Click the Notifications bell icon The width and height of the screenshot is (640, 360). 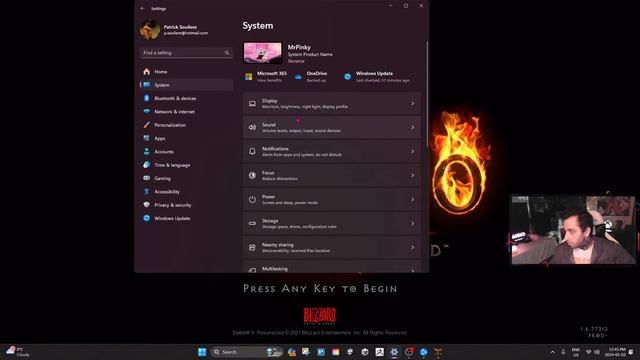tap(252, 151)
